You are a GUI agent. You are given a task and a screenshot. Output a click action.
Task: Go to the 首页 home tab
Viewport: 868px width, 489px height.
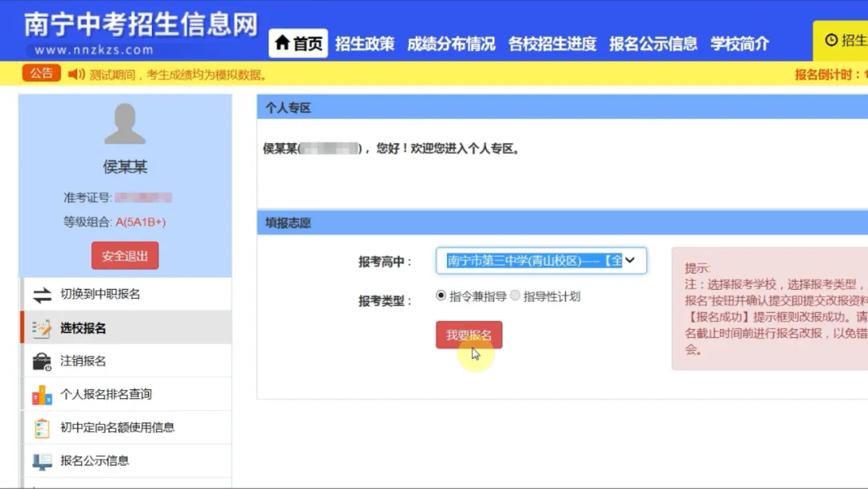298,43
